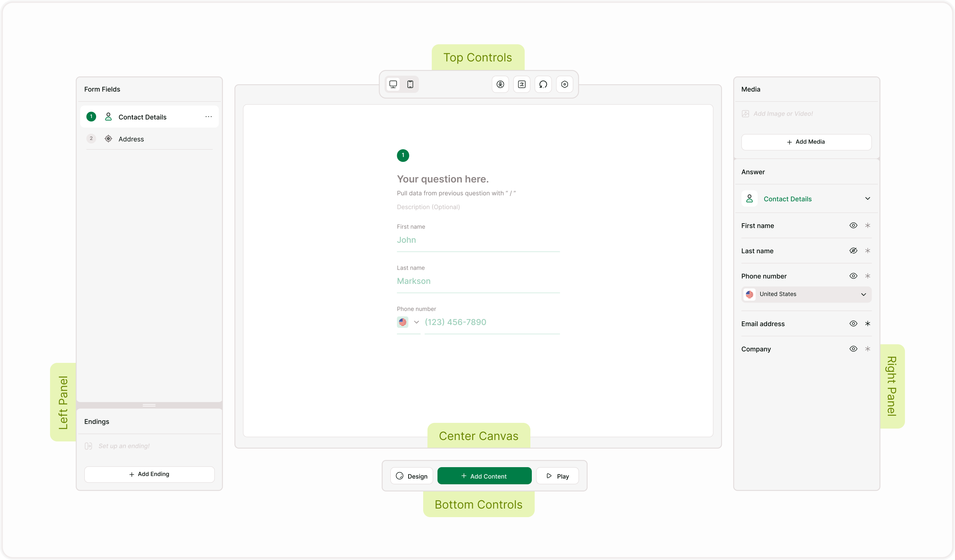This screenshot has height=560, width=955.
Task: Click the 'Email address' label in Answer panel
Action: [763, 324]
